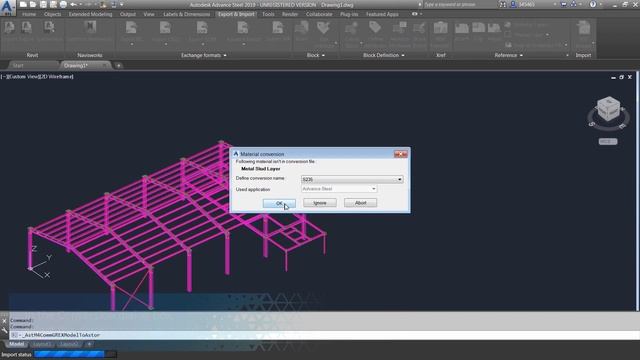Open the Tools ribbon tab
Screen dimensions: 640x360
[x=268, y=14]
